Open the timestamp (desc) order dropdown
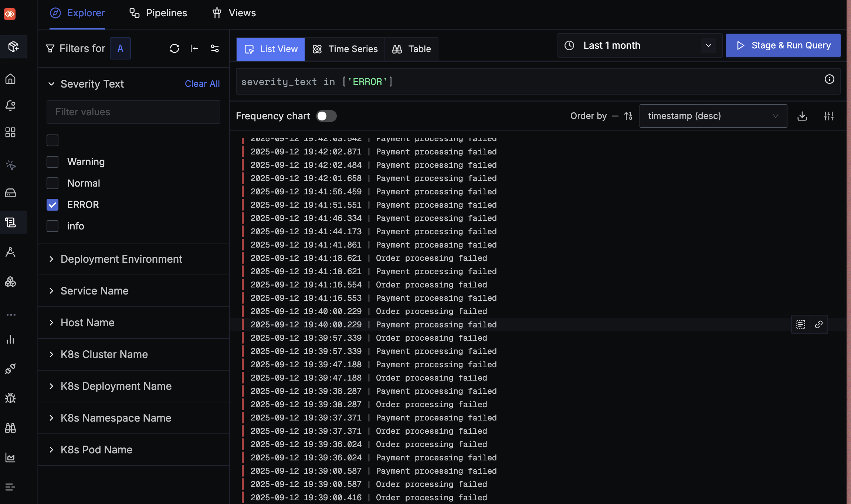This screenshot has height=504, width=851. tap(713, 116)
